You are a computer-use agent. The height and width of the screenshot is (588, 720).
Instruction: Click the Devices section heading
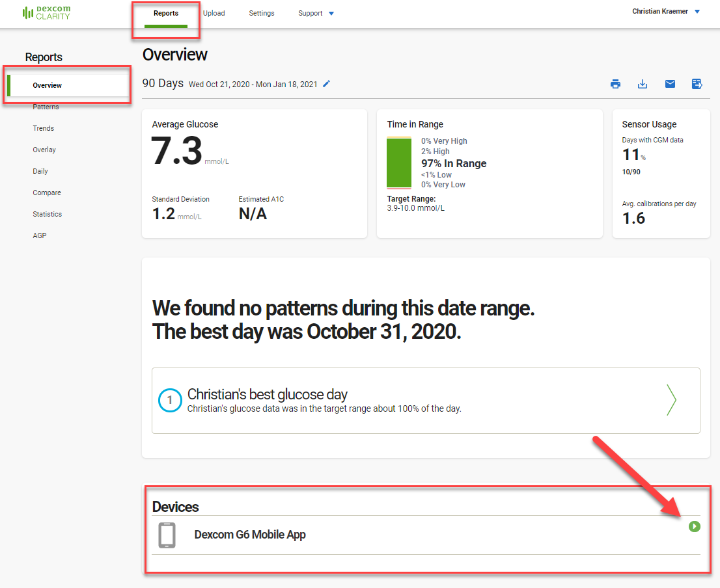[175, 507]
